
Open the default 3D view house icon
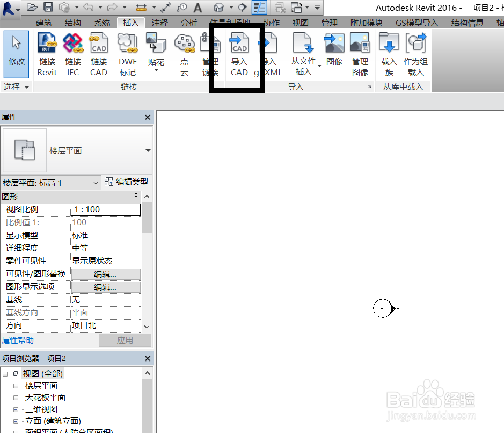tap(219, 8)
